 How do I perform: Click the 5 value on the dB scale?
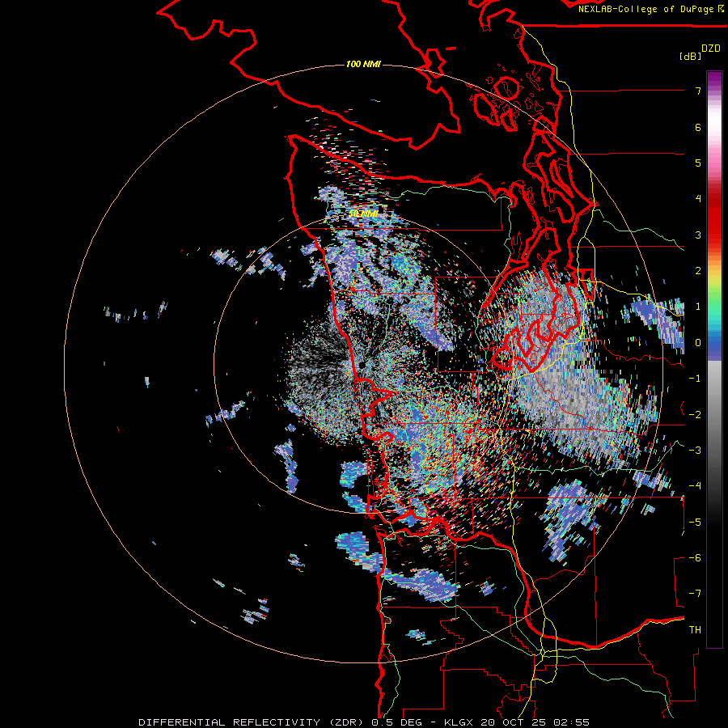[698, 163]
